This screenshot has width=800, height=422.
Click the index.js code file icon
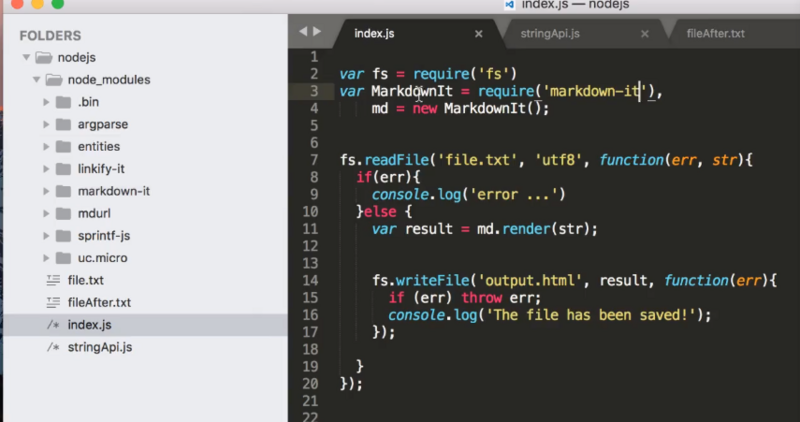tap(53, 325)
